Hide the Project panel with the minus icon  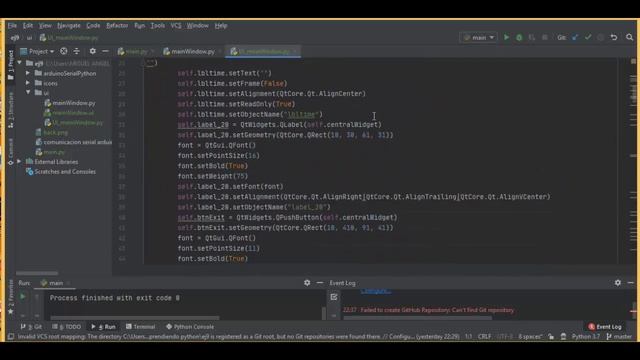coord(105,51)
